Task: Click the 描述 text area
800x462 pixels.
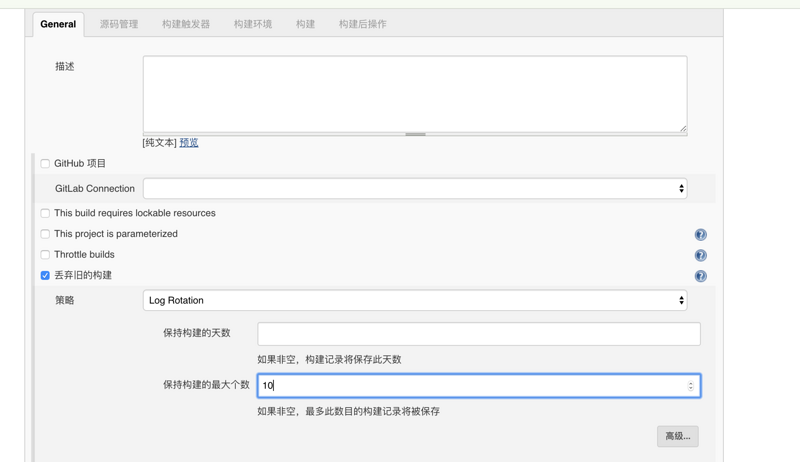Action: 414,93
